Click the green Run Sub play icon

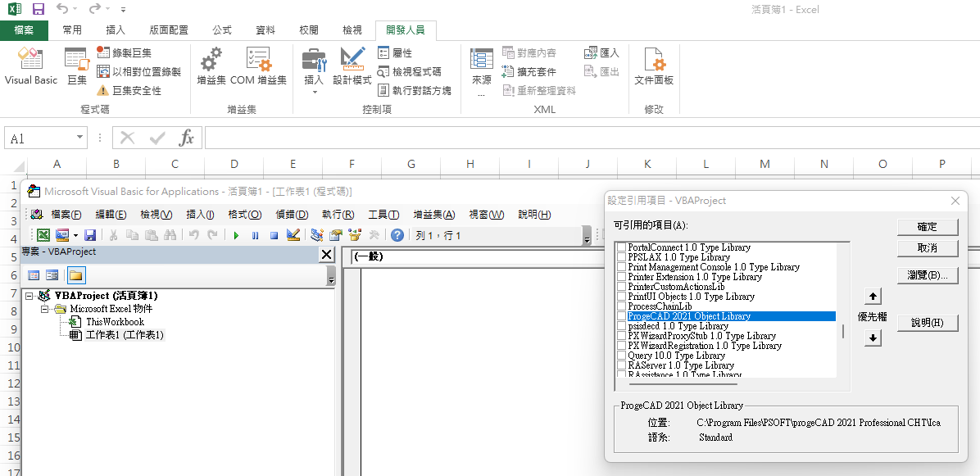pyautogui.click(x=236, y=235)
